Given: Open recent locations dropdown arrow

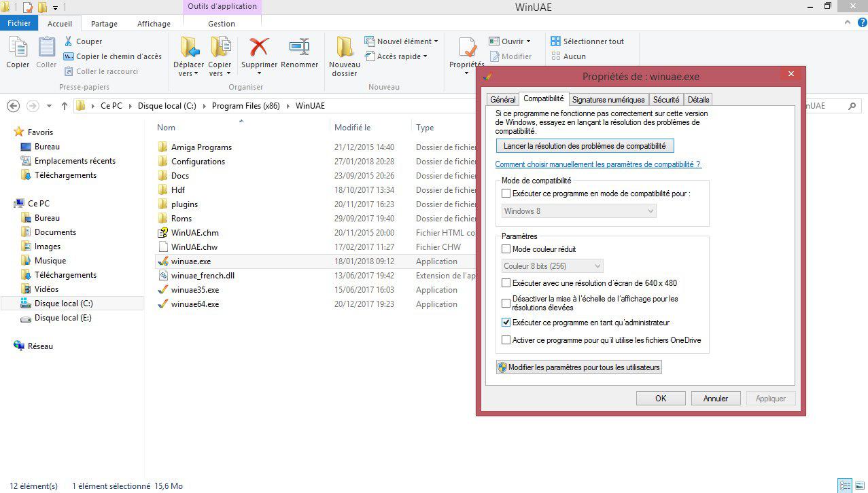Looking at the screenshot, I should pyautogui.click(x=49, y=106).
